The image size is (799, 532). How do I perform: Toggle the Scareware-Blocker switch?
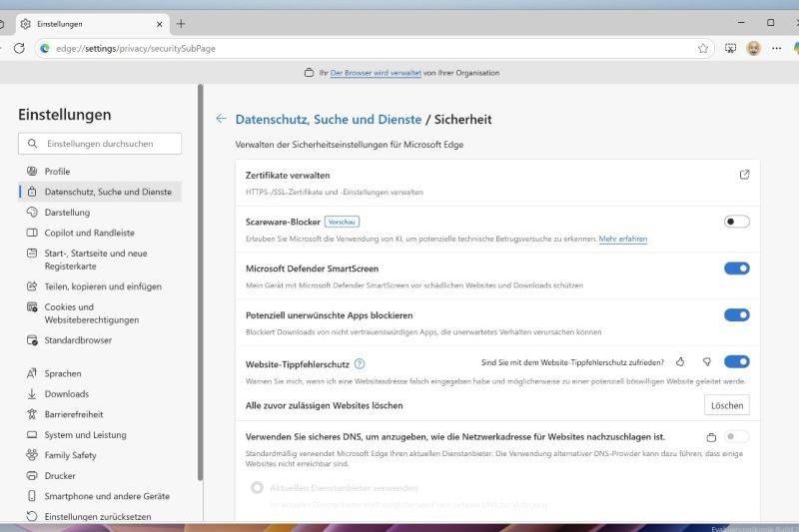(736, 222)
